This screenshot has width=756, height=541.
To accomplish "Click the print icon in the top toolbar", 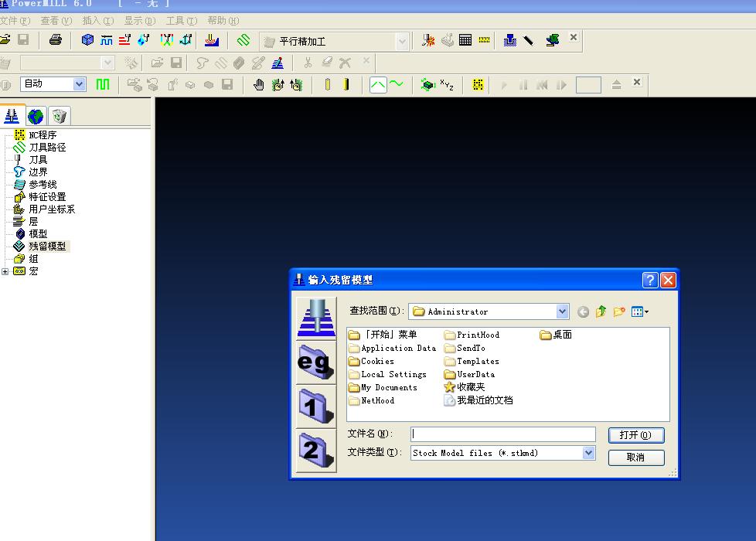I will pos(56,39).
